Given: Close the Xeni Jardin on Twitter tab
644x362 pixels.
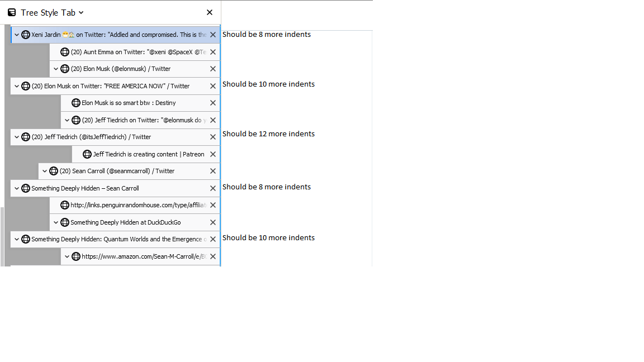Looking at the screenshot, I should click(213, 35).
